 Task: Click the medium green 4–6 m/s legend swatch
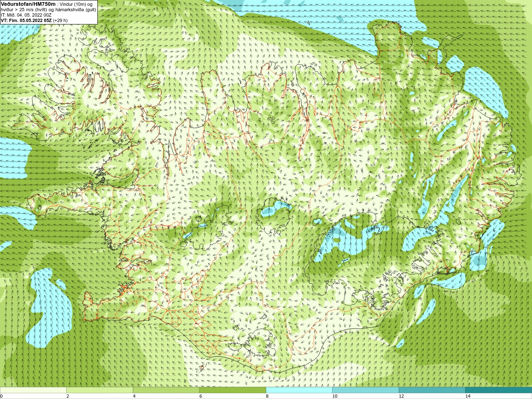[x=166, y=390]
